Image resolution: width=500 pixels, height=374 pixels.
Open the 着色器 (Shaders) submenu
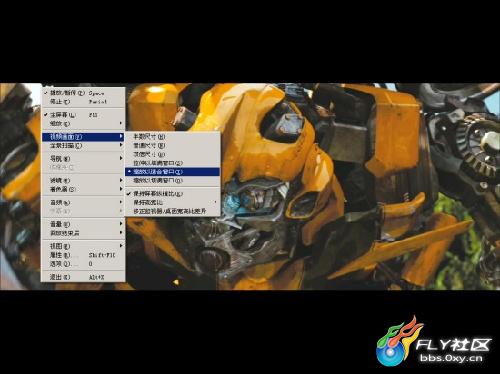click(x=83, y=189)
